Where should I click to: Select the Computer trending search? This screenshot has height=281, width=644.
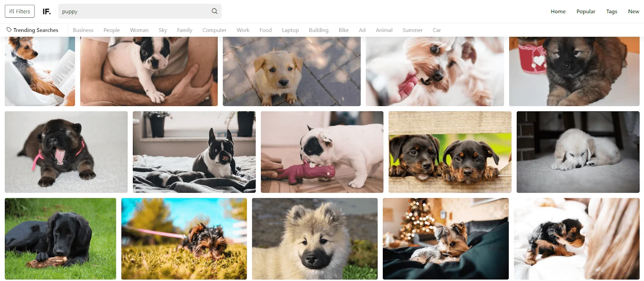pos(215,30)
